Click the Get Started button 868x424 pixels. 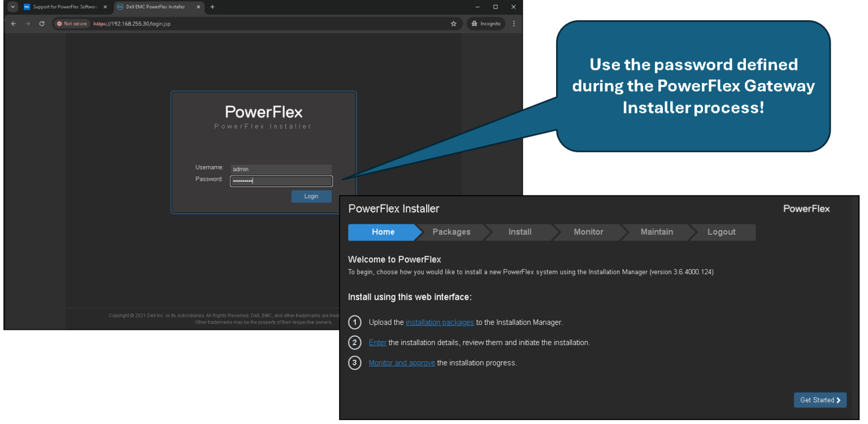pyautogui.click(x=820, y=400)
